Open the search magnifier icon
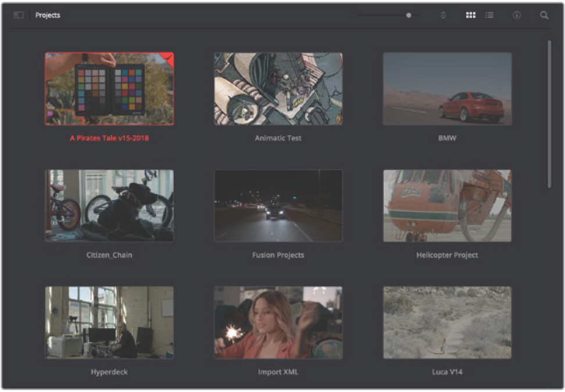The image size is (565, 392). coord(544,15)
